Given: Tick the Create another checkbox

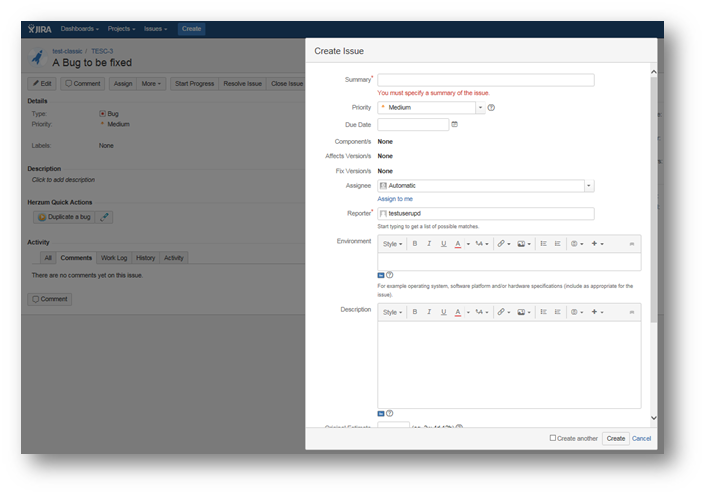Looking at the screenshot, I should (553, 438).
